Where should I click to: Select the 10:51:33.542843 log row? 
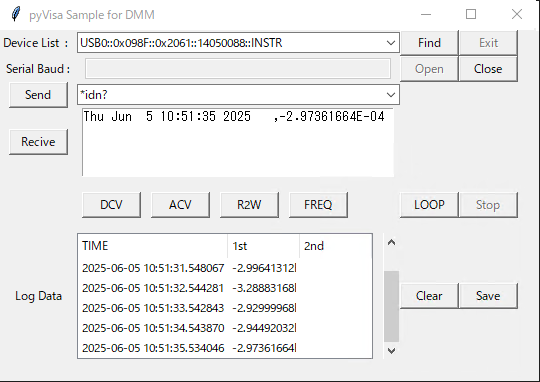pos(225,308)
